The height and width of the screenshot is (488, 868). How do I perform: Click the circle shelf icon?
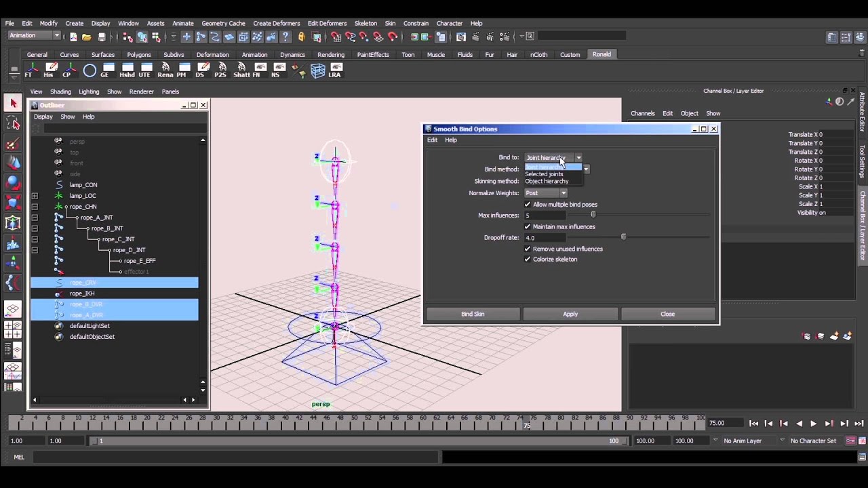click(90, 70)
